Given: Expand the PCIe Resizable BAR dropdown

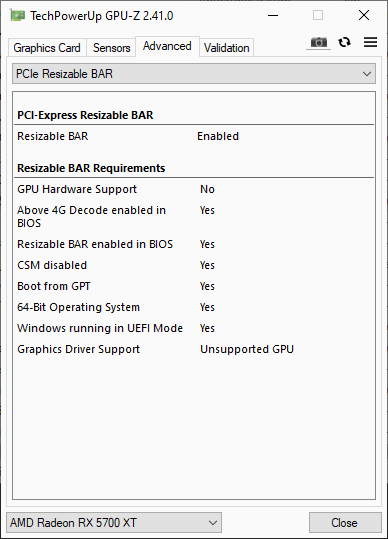Looking at the screenshot, I should [x=194, y=74].
